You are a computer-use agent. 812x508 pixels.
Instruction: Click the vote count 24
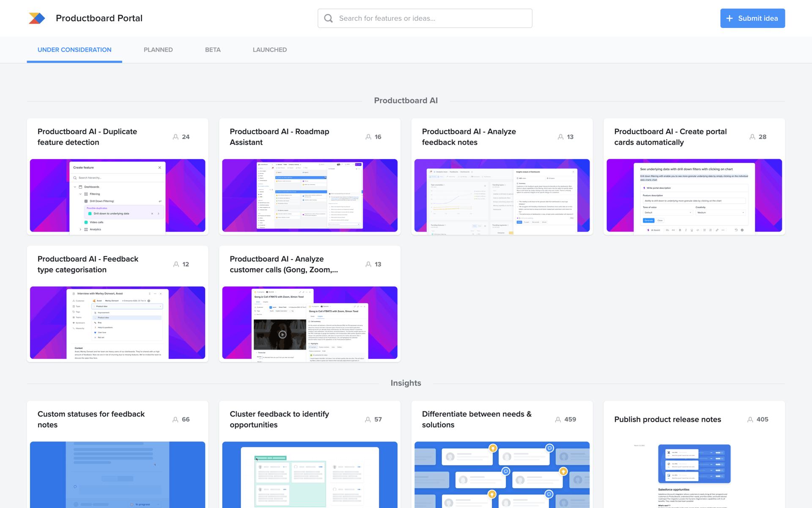tap(186, 137)
